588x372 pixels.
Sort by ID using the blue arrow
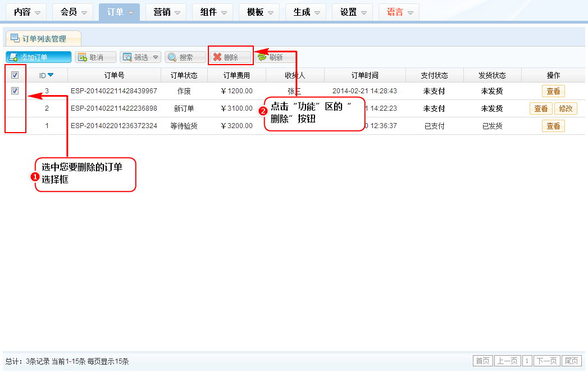[51, 75]
